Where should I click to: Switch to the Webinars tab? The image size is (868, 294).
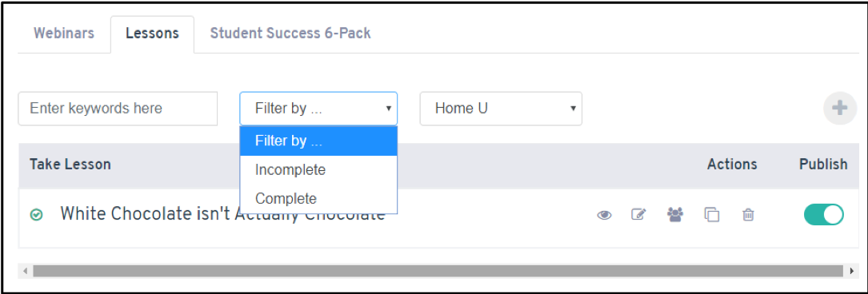pos(64,34)
